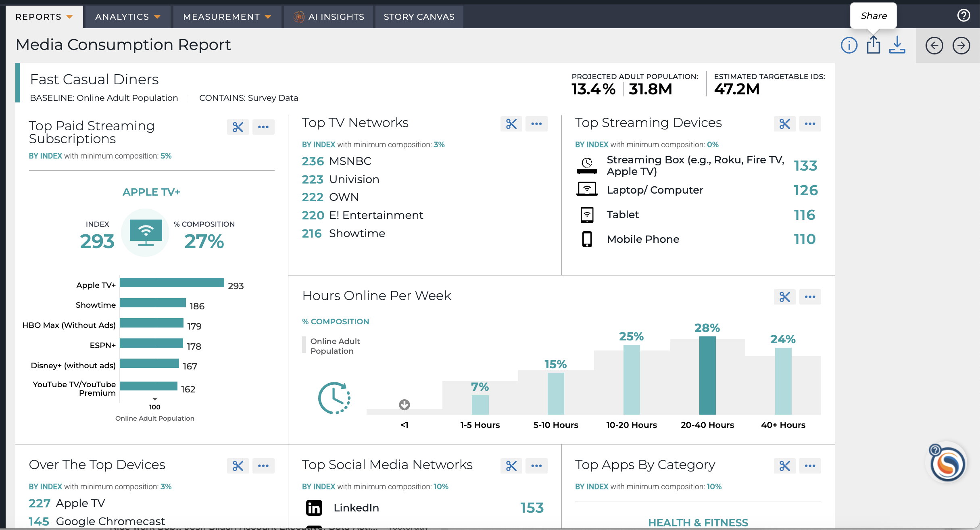980x530 pixels.
Task: Open more options for Top Apps By Category
Action: [810, 466]
